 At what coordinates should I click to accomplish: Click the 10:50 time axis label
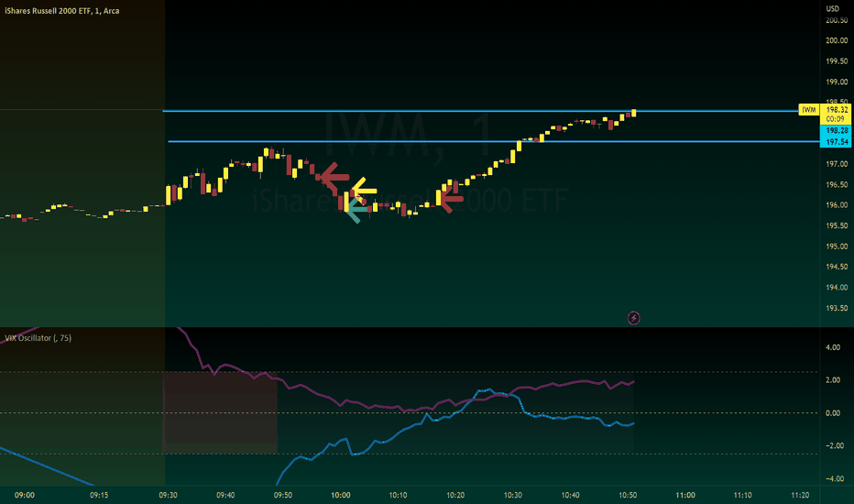tap(628, 495)
